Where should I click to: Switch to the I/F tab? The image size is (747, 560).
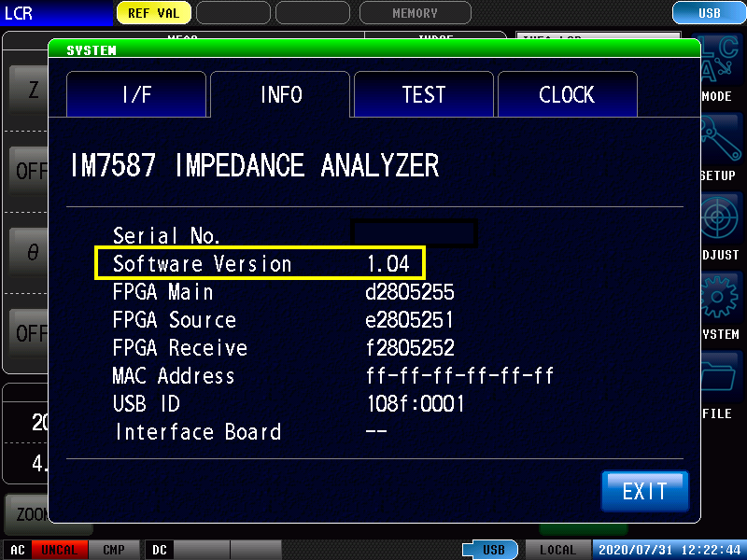click(x=136, y=94)
